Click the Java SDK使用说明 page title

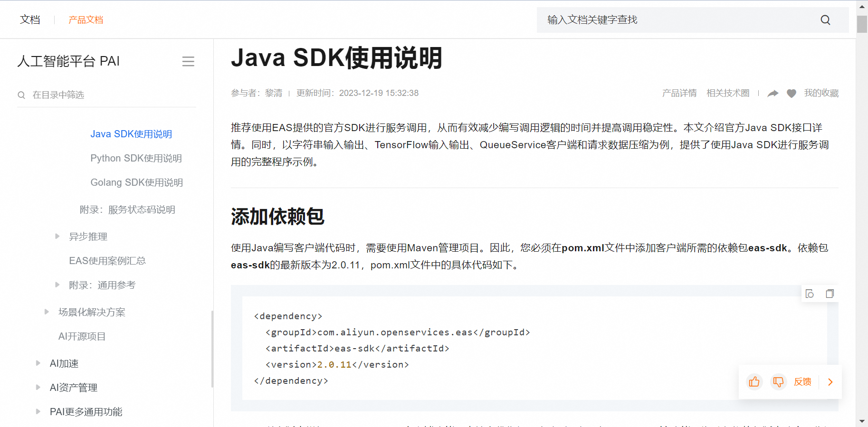click(x=336, y=58)
